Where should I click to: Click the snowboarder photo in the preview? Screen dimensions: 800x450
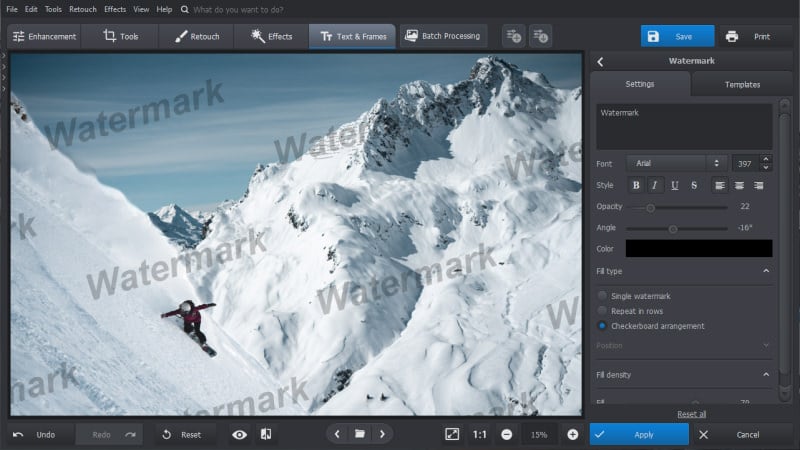296,235
